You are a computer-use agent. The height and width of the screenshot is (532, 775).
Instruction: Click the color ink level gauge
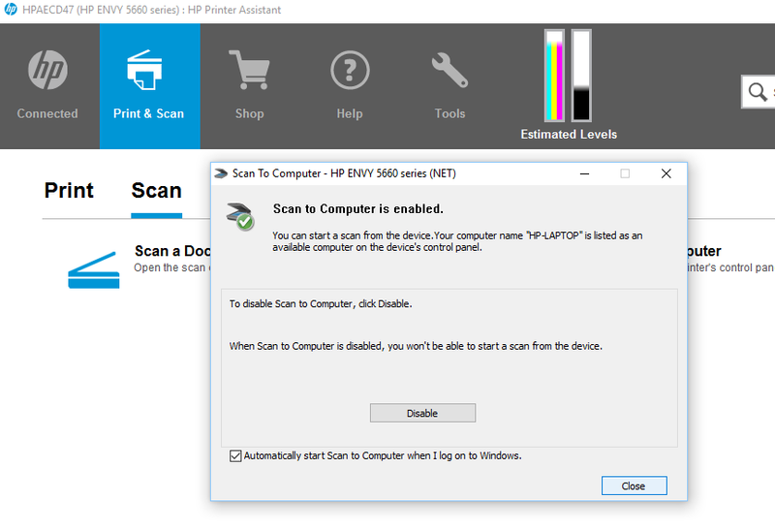554,76
